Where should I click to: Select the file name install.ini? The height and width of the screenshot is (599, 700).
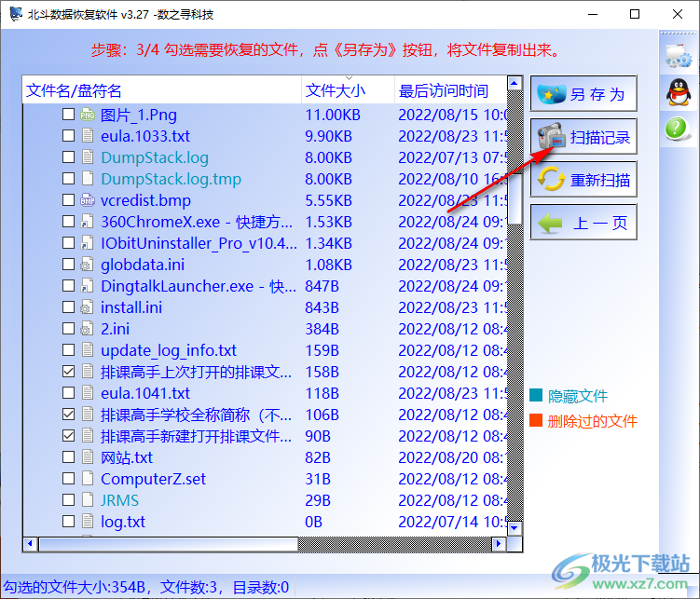click(131, 307)
